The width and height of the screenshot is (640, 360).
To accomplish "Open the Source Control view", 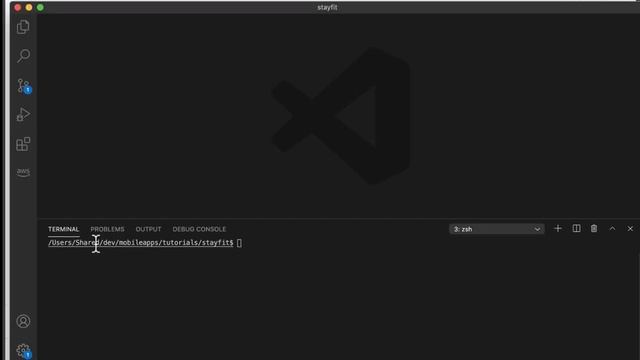I will [x=24, y=86].
